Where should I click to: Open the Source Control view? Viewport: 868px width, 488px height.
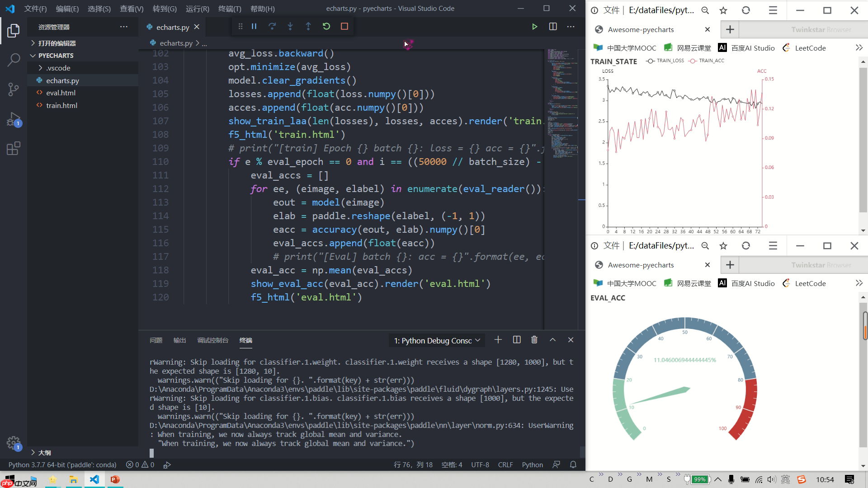(14, 89)
